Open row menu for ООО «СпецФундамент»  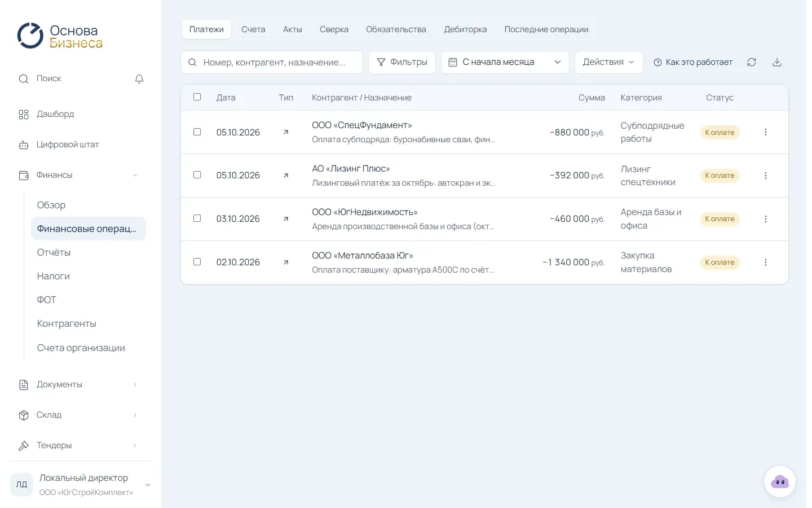pos(766,132)
